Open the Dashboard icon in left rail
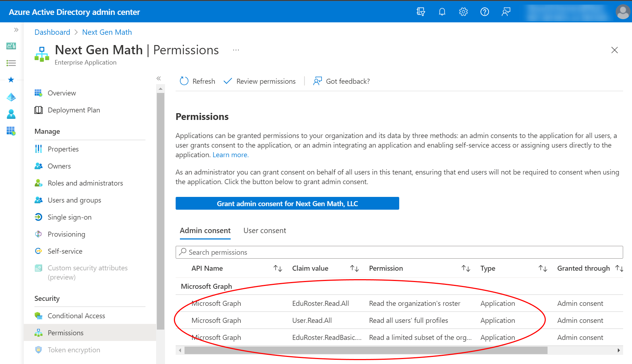 (11, 46)
